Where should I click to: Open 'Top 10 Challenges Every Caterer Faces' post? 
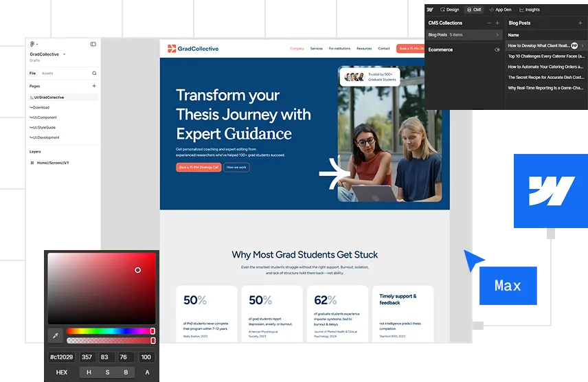point(546,56)
